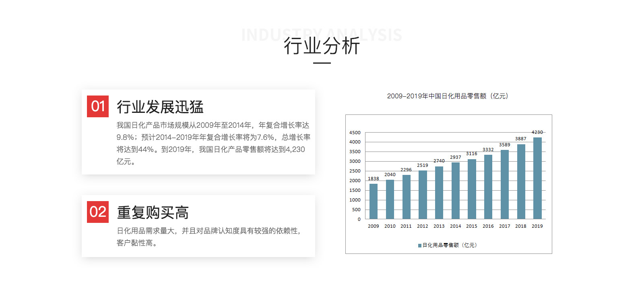Click the chart title about 2009–2019 retail sales
This screenshot has width=644, height=295.
pyautogui.click(x=448, y=96)
